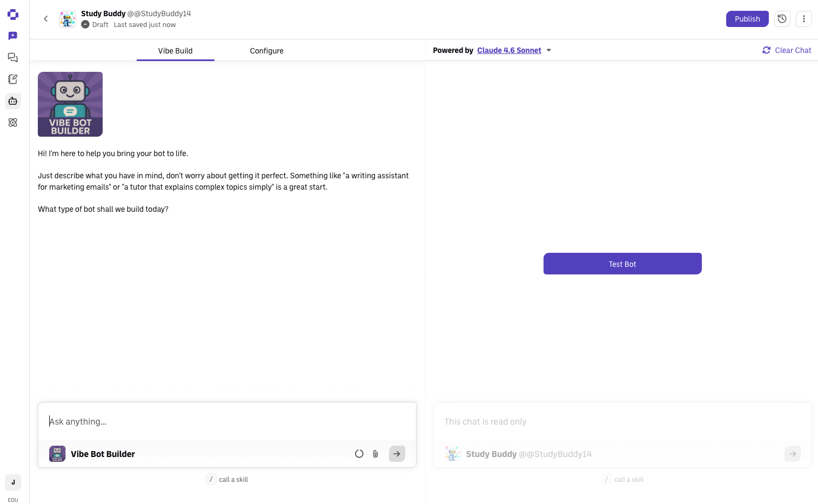Switch to the Vibe Build tab
The width and height of the screenshot is (818, 504).
coord(176,51)
